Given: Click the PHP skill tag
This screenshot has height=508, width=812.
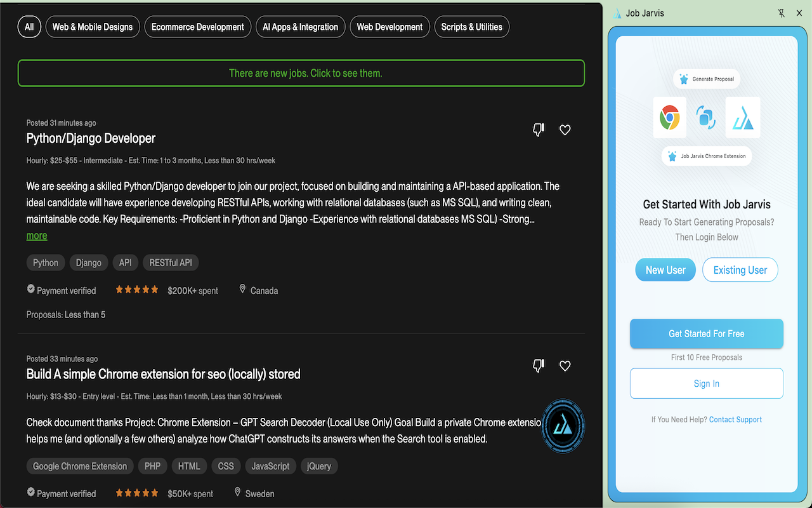Looking at the screenshot, I should (x=152, y=466).
